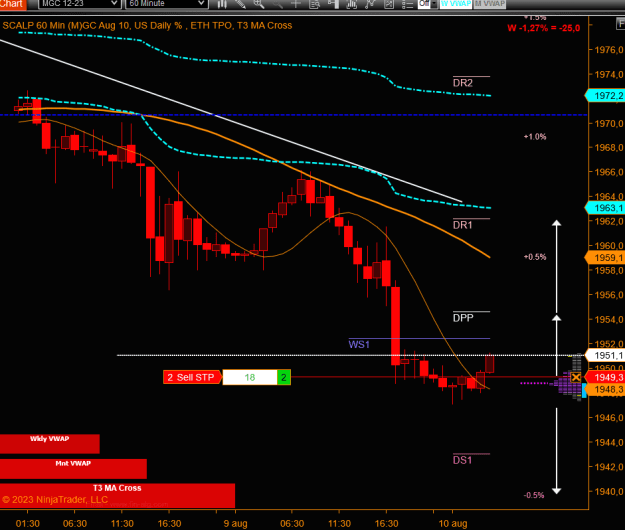
Task: Click the Mnt VWAP red bar
Action: [73, 468]
